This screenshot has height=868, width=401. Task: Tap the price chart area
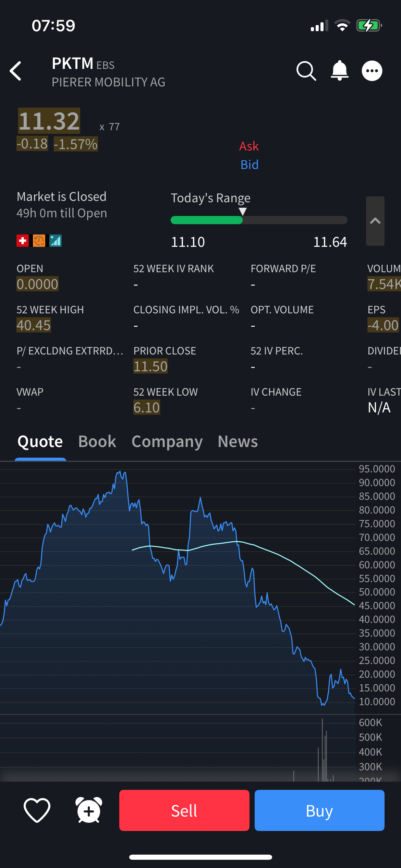pyautogui.click(x=178, y=588)
